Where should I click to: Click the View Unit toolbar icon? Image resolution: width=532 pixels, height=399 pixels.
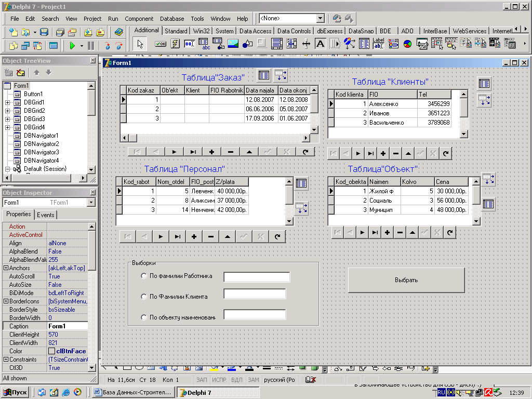(13, 46)
